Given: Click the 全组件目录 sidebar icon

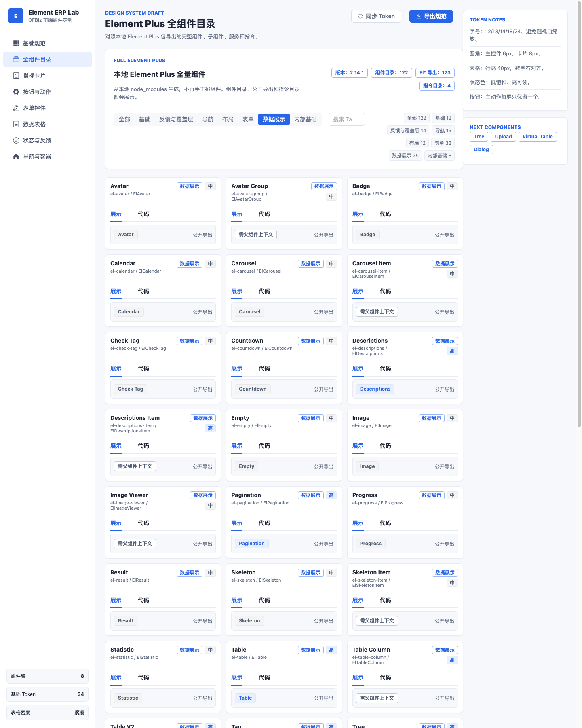Looking at the screenshot, I should click(16, 59).
